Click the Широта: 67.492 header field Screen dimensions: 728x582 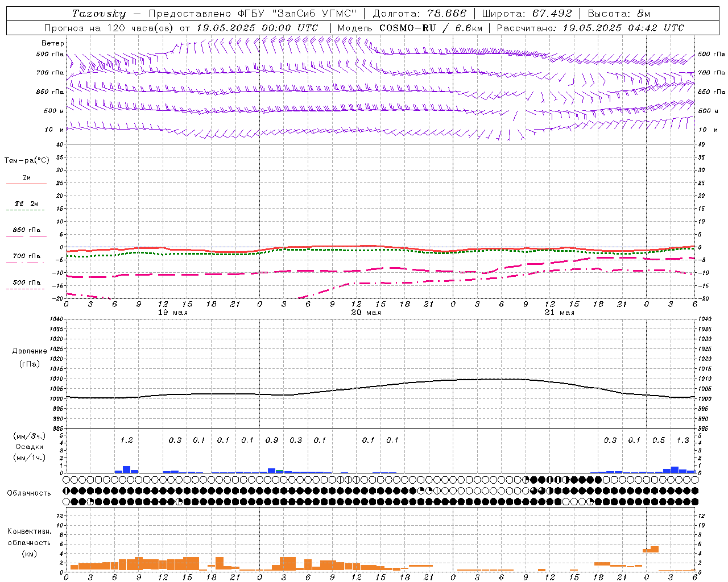tap(527, 14)
